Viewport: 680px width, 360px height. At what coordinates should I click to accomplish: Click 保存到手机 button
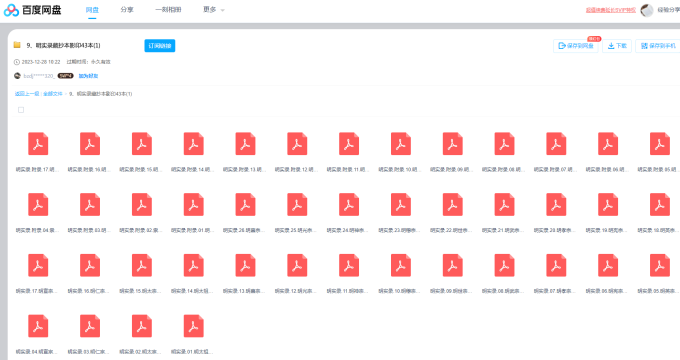658,46
